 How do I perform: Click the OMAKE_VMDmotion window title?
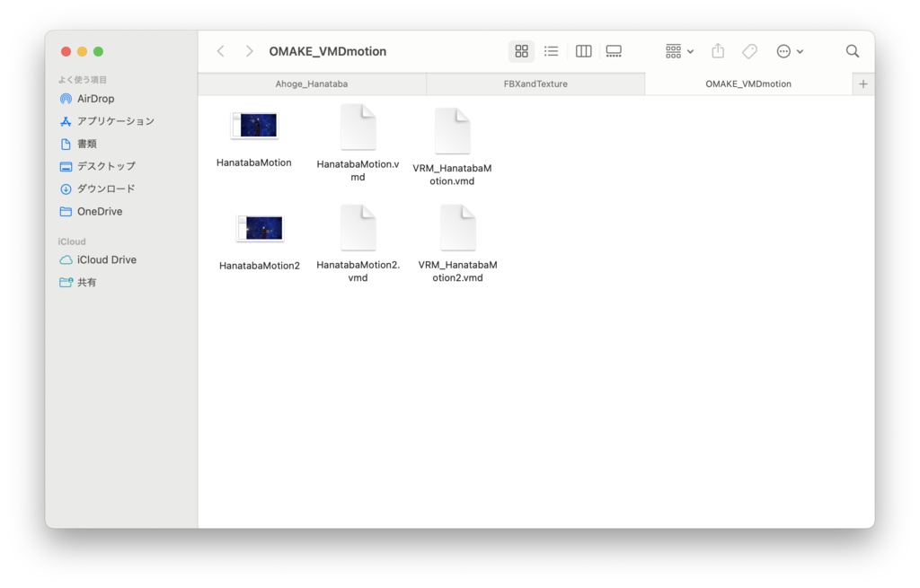pos(327,51)
